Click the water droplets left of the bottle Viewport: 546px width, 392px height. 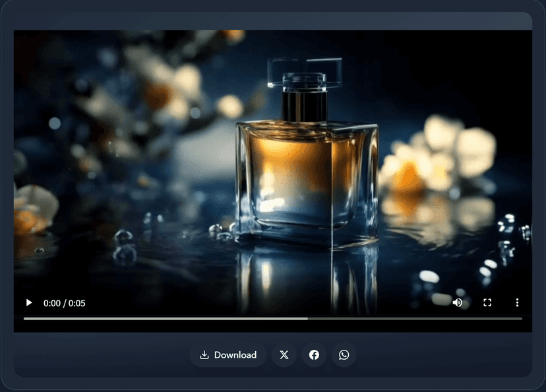click(124, 244)
